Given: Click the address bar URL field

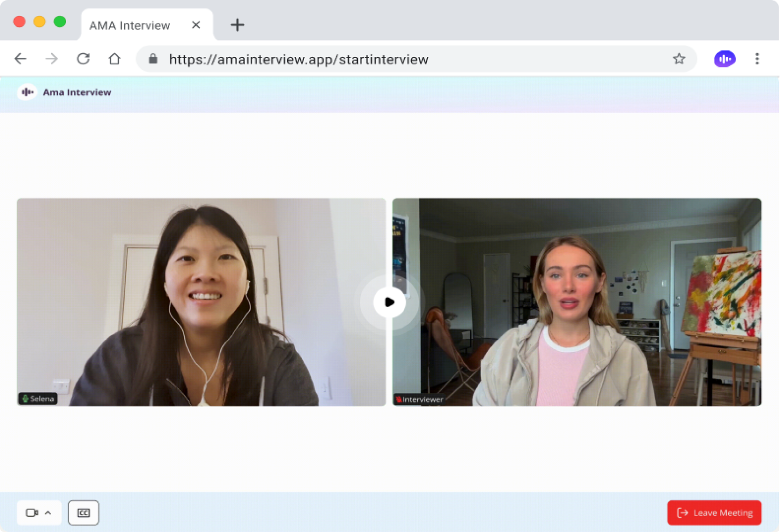Looking at the screenshot, I should click(416, 59).
